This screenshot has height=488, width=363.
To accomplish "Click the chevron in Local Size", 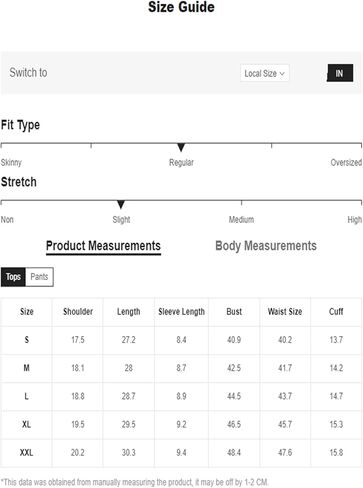I will click(x=282, y=74).
